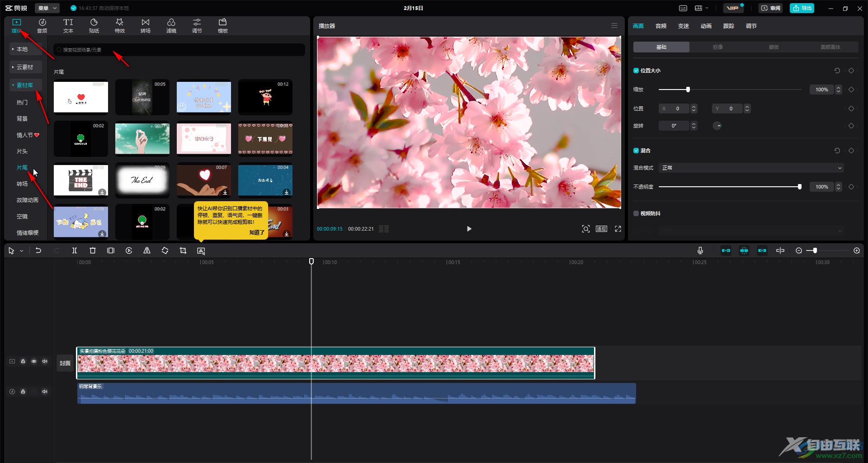This screenshot has height=463, width=868.
Task: Toggle the 混合 checkbox
Action: click(x=636, y=151)
